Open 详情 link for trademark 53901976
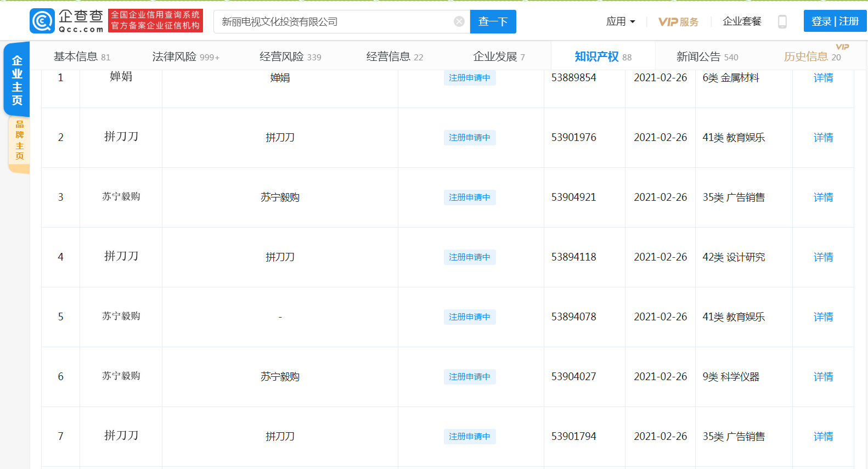Viewport: 868px width, 469px height. coord(823,137)
